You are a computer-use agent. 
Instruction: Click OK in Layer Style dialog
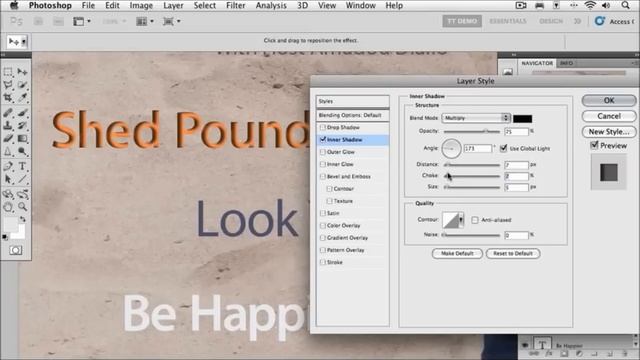(609, 100)
